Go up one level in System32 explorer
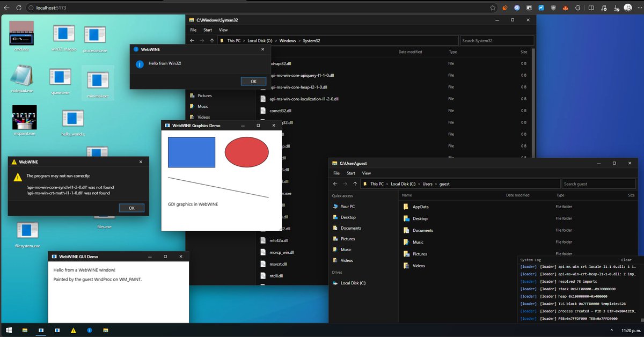This screenshot has width=644, height=337. pyautogui.click(x=212, y=41)
